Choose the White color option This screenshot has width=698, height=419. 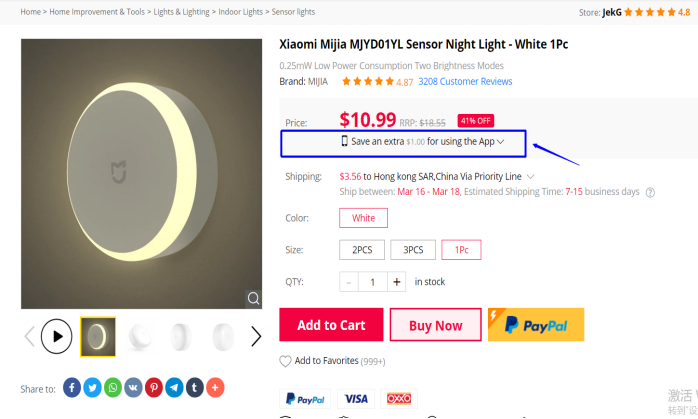[x=363, y=218]
